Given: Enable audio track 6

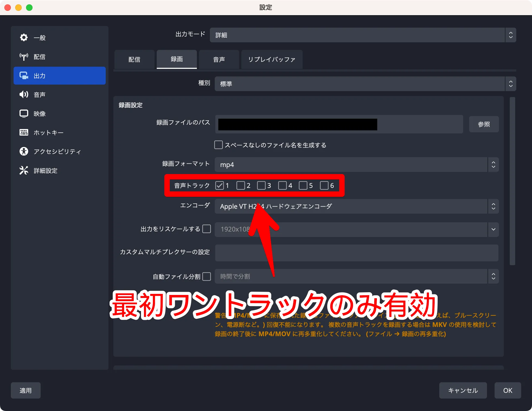Looking at the screenshot, I should pyautogui.click(x=324, y=185).
